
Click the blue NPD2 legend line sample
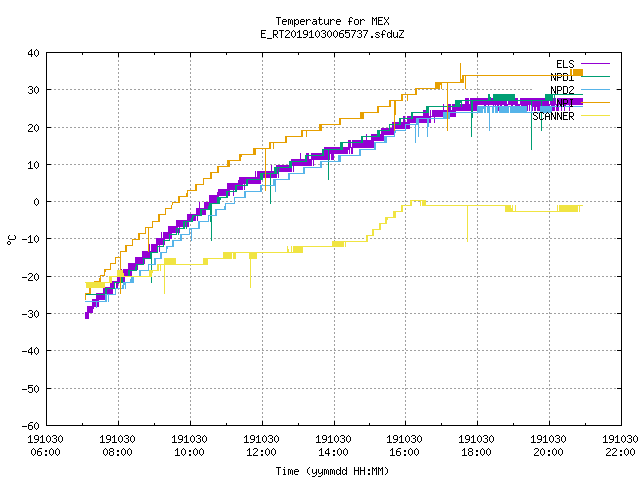click(x=595, y=89)
